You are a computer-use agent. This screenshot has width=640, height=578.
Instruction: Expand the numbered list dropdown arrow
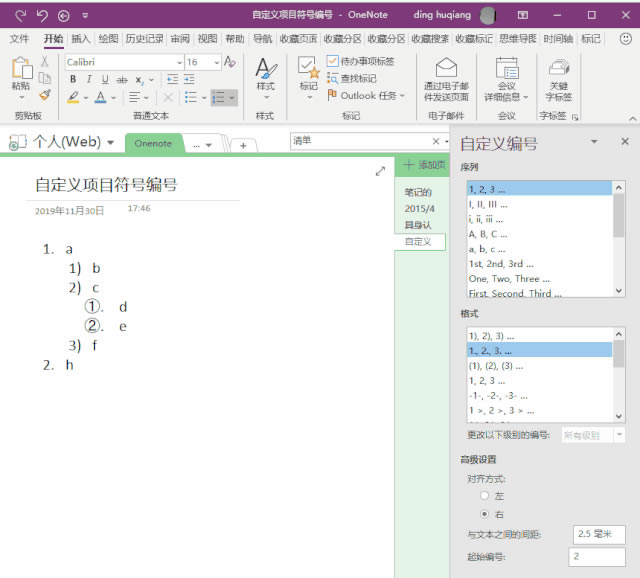point(232,98)
